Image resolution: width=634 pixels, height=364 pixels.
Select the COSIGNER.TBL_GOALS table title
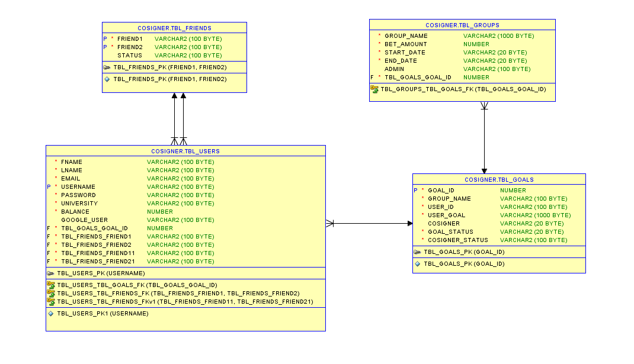coord(499,180)
